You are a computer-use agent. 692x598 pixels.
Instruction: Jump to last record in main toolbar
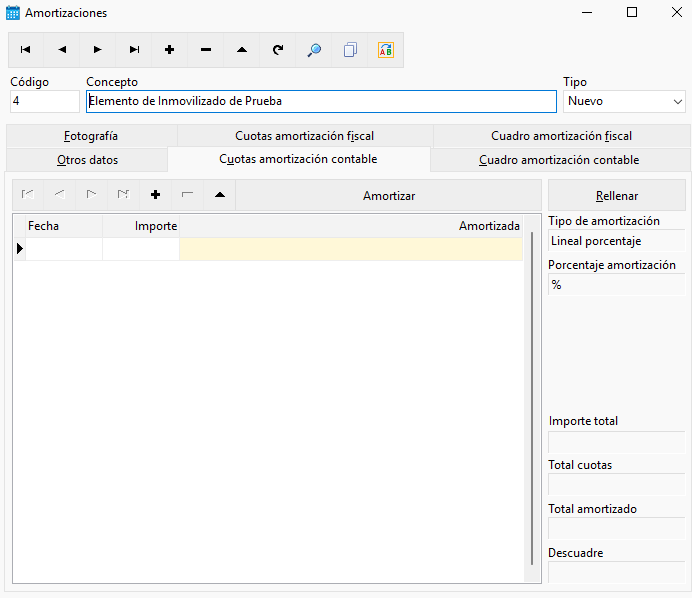click(134, 50)
